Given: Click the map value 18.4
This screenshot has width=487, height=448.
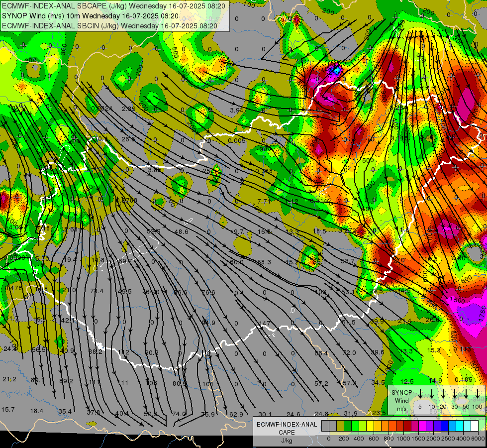Looking at the screenshot, I should [37, 411].
